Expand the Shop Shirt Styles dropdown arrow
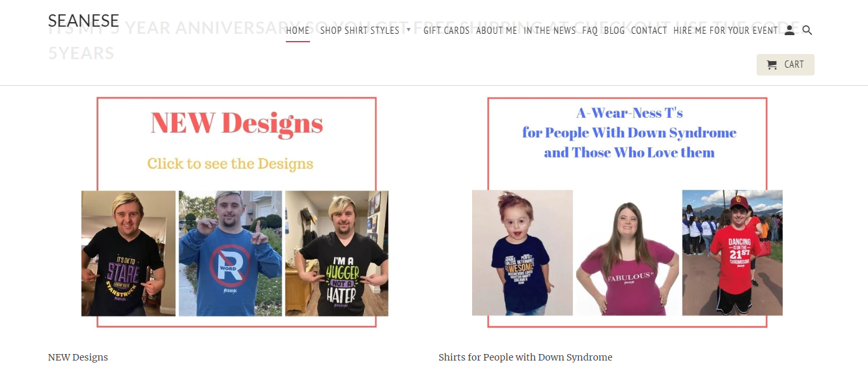This screenshot has height=369, width=868. (408, 30)
